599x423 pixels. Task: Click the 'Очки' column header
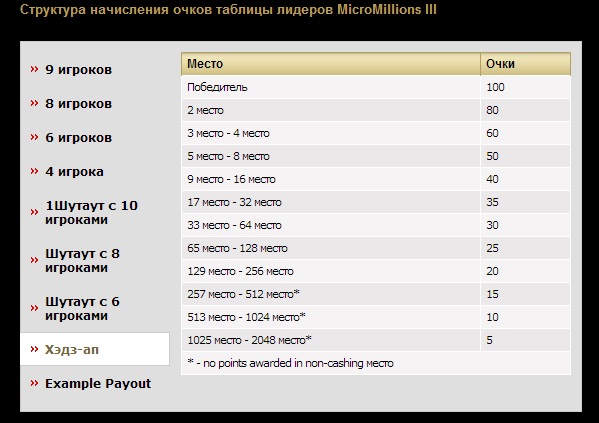tap(526, 64)
